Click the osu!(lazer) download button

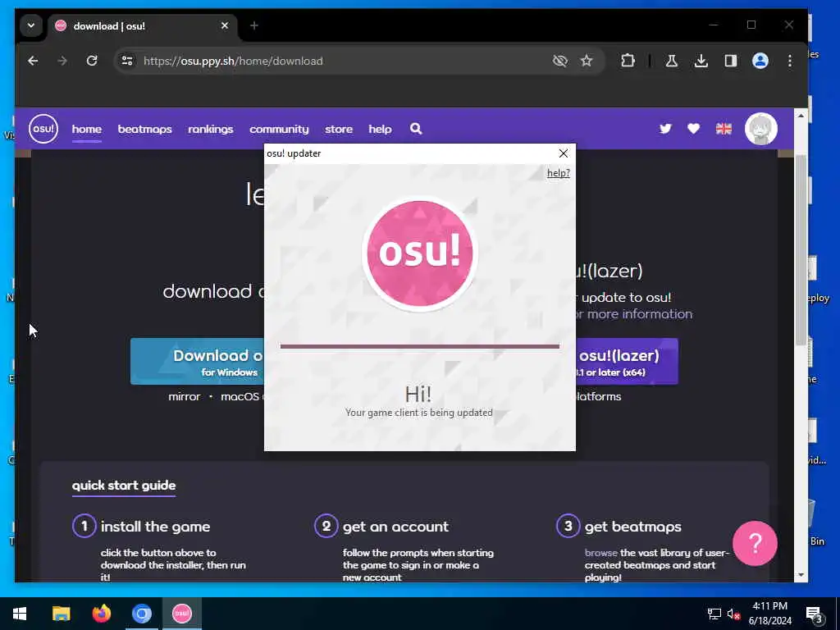627,362
